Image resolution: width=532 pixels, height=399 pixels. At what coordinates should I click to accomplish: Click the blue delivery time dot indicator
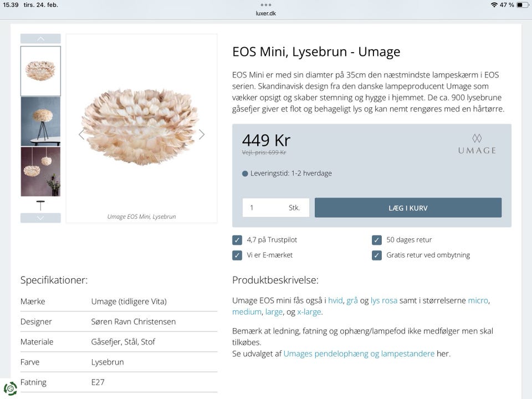tap(245, 173)
